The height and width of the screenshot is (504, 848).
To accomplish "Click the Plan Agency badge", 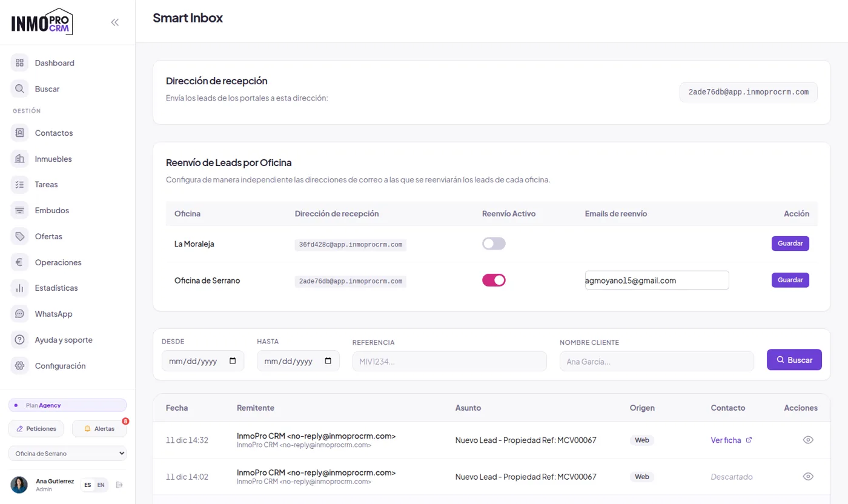I will 68,405.
